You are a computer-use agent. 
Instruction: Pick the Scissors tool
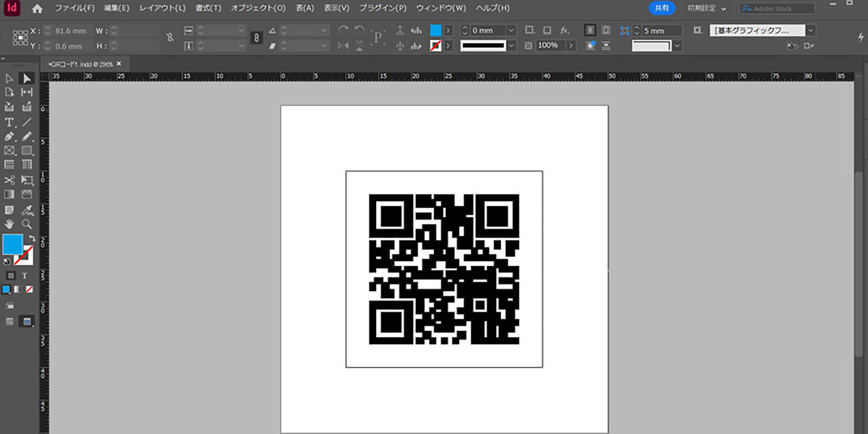(x=9, y=180)
